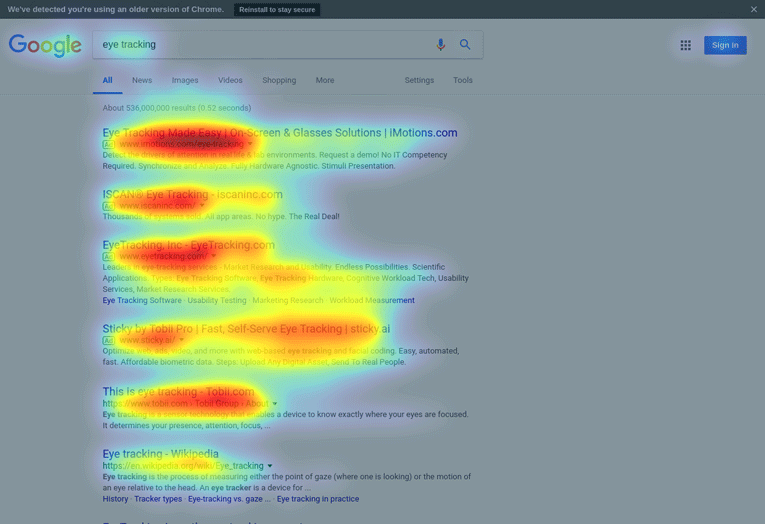Expand dropdown arrow beside www.imotions.com/eye-tracking

coord(250,144)
